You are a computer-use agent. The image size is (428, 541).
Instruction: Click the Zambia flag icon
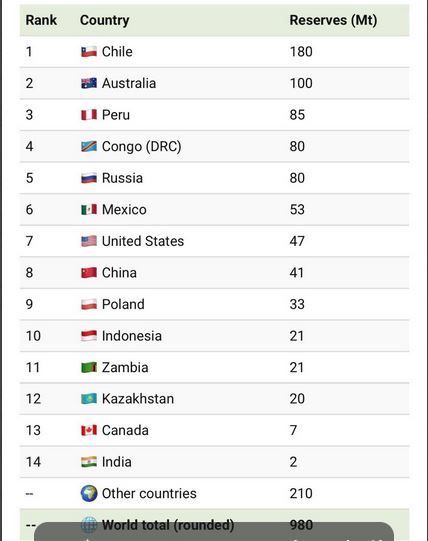[x=89, y=367]
